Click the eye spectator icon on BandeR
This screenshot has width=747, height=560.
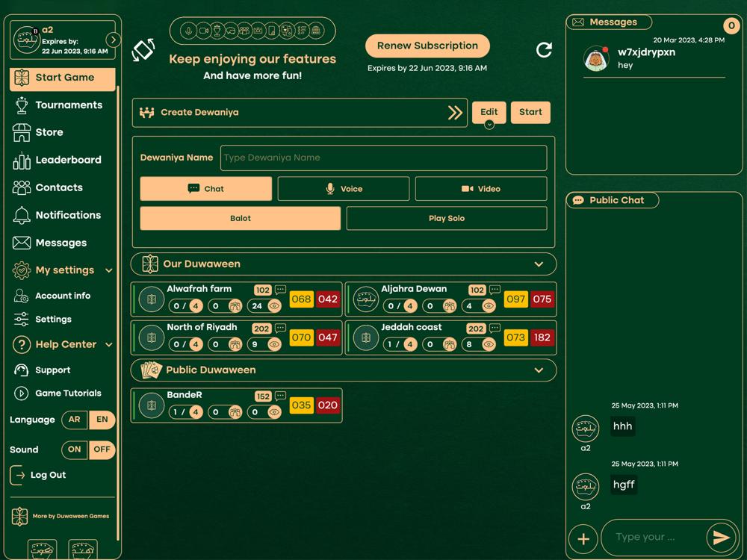pyautogui.click(x=274, y=412)
